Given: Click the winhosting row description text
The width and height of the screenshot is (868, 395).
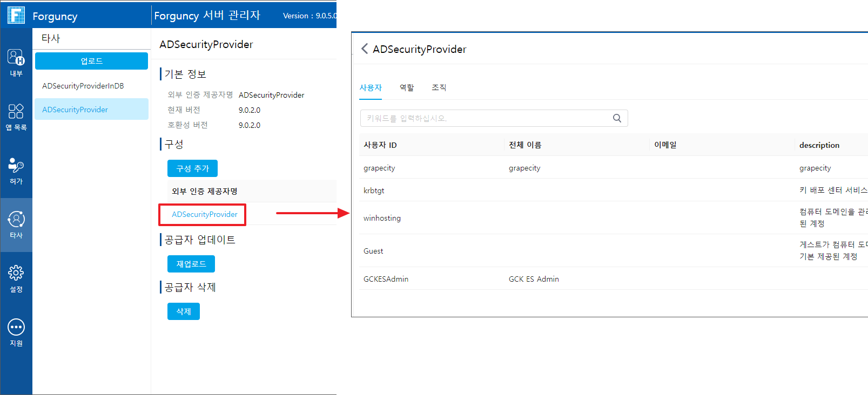Looking at the screenshot, I should pos(833,217).
